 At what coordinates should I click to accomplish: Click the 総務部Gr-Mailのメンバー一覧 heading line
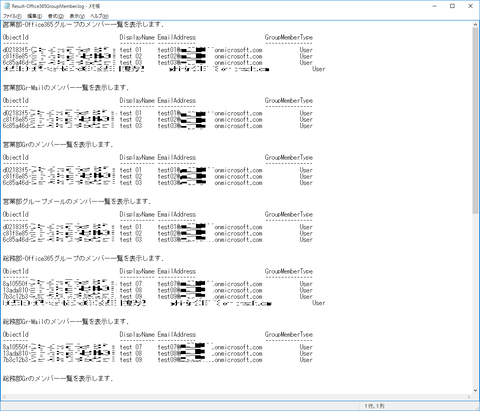click(66, 322)
